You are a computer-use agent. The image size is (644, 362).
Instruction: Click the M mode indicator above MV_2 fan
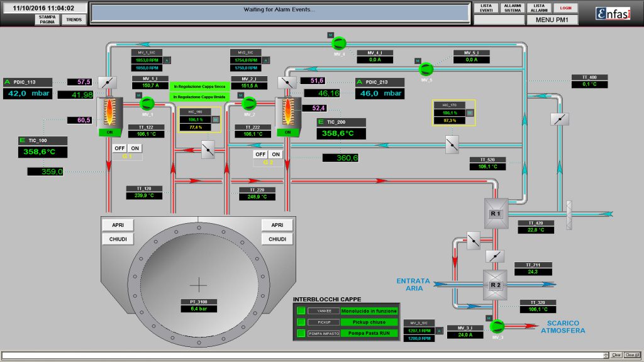pos(241,96)
